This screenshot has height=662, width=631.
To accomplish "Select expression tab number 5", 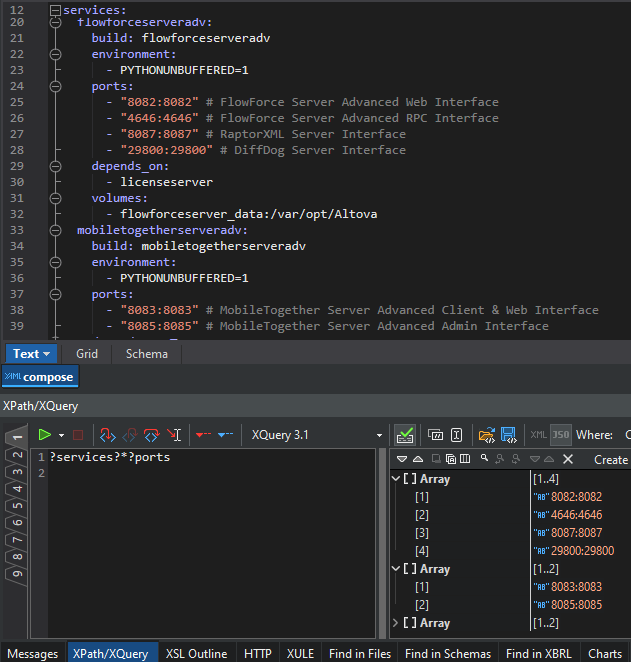I will point(16,507).
